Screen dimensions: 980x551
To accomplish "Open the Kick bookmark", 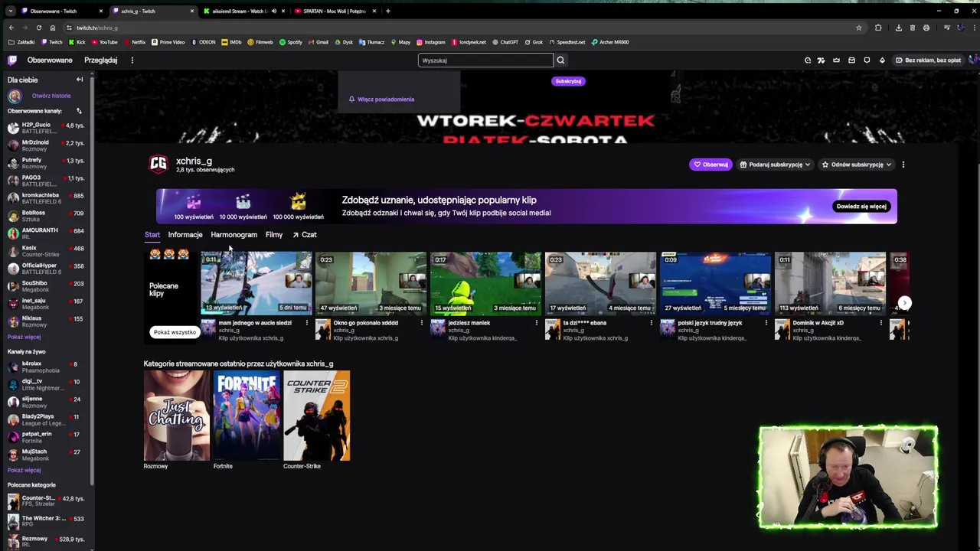I will [77, 42].
